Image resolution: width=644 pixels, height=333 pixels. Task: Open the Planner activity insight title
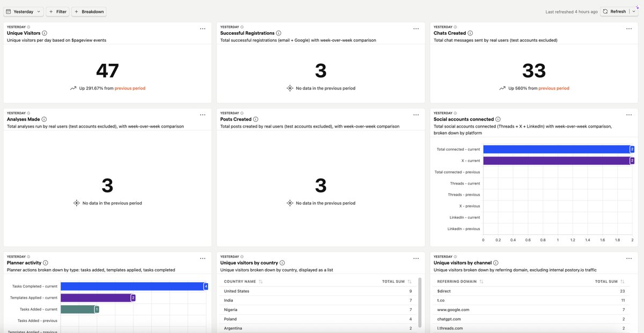pyautogui.click(x=24, y=263)
